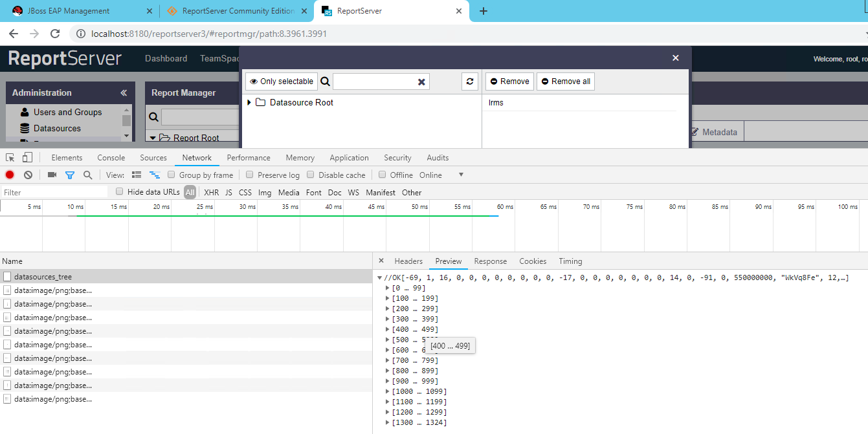Click the Datasource Root folder icon
Image resolution: width=868 pixels, height=434 pixels.
pos(261,102)
